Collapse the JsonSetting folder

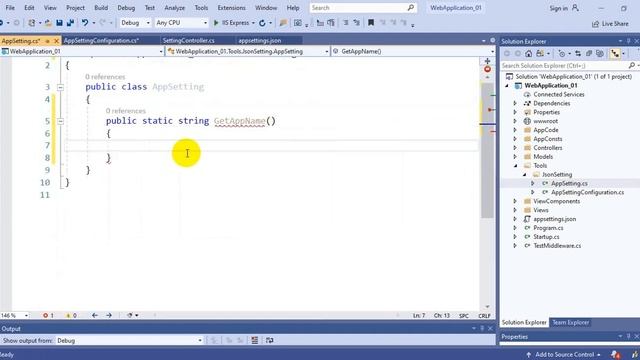pos(524,175)
